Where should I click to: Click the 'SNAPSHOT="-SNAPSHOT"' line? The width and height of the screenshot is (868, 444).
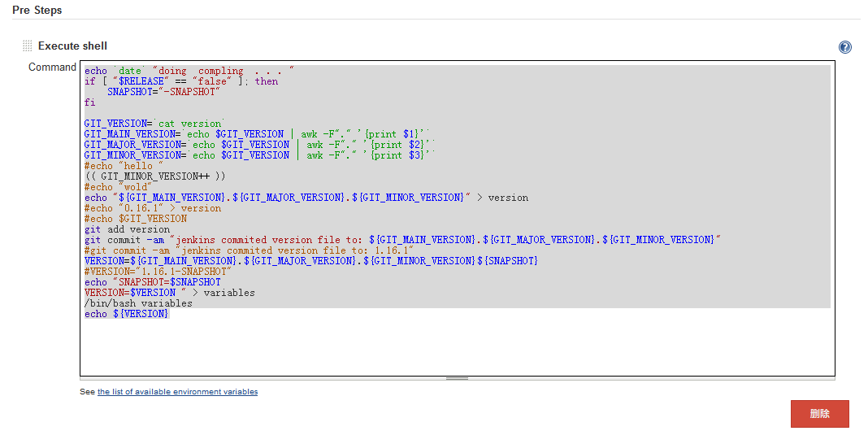(x=163, y=92)
